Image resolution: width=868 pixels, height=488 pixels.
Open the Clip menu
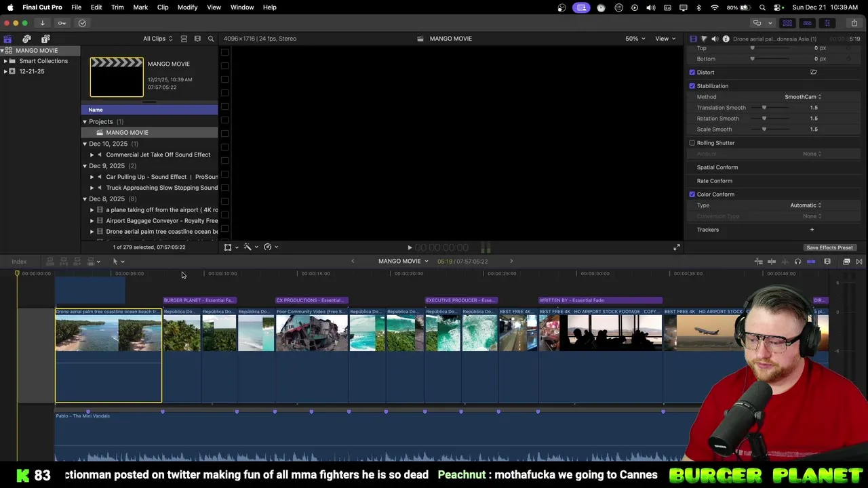click(x=163, y=7)
